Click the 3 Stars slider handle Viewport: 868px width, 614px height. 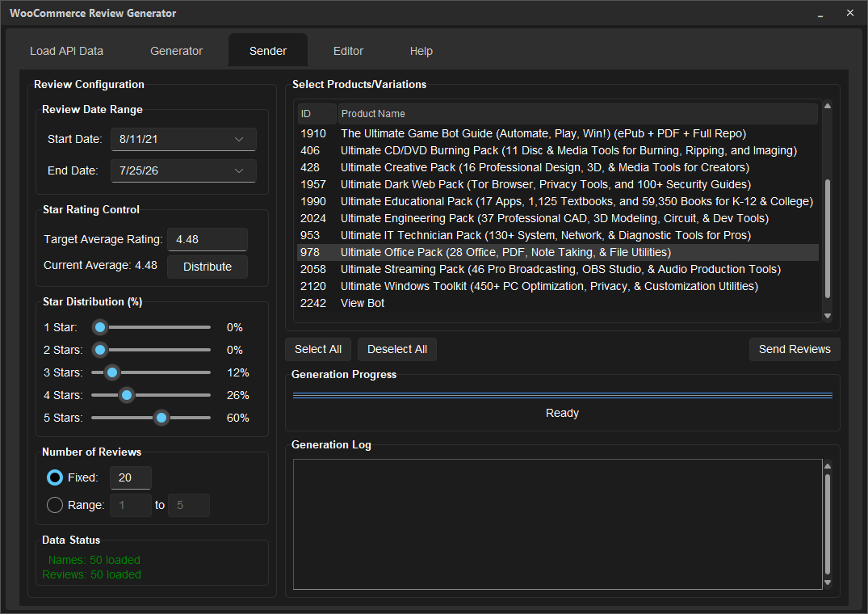(112, 372)
